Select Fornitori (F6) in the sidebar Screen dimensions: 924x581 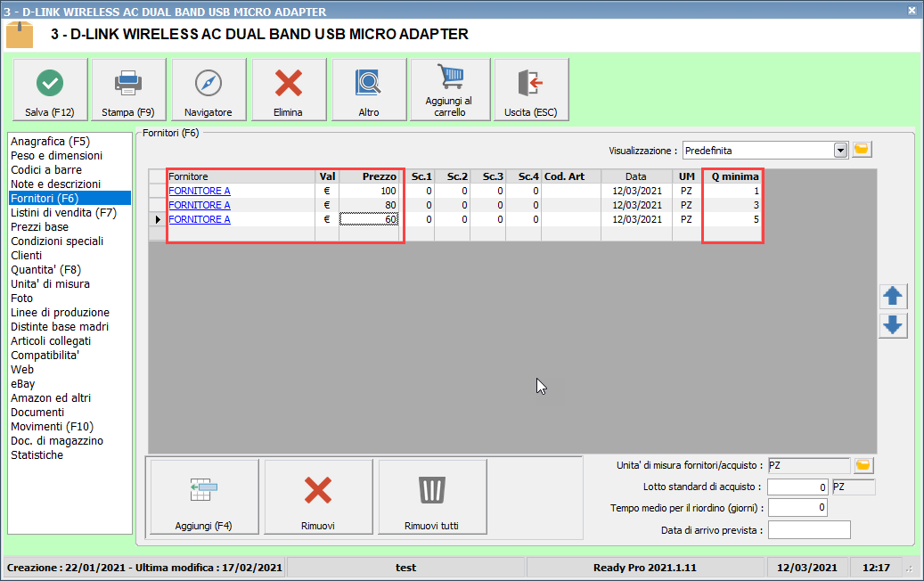pos(70,198)
